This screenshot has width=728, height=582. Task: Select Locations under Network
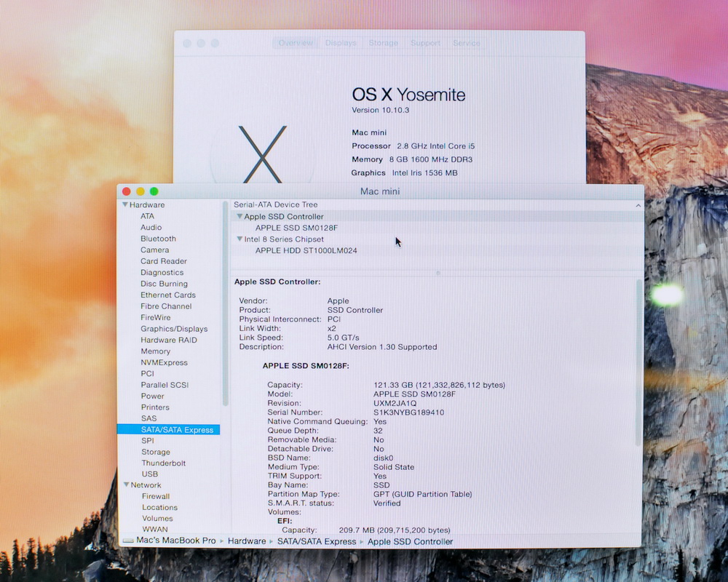tap(159, 507)
